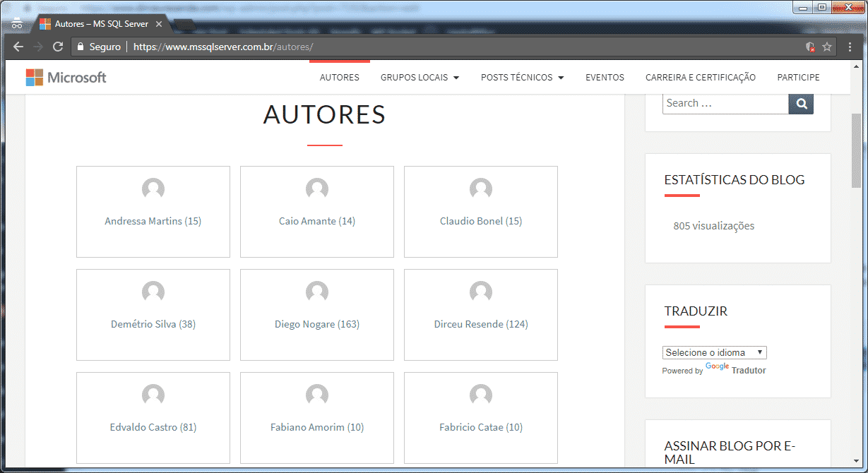Open the Chrome three-dot menu
The height and width of the screenshot is (473, 868).
[850, 47]
